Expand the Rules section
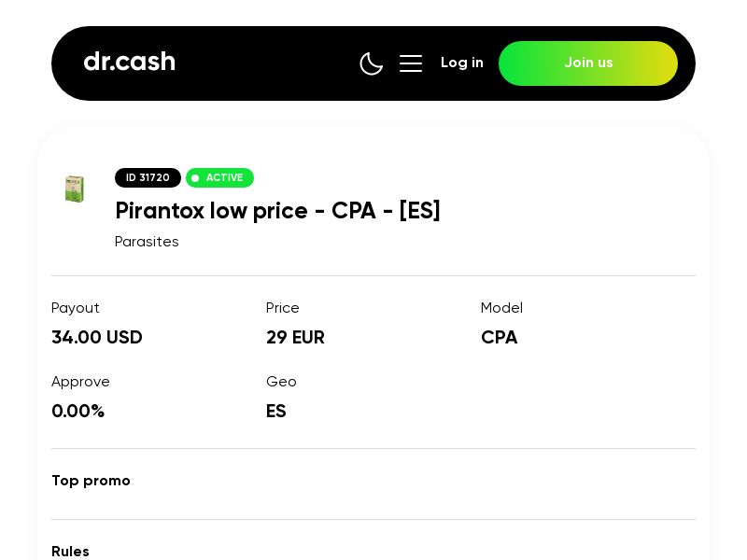 pos(70,552)
